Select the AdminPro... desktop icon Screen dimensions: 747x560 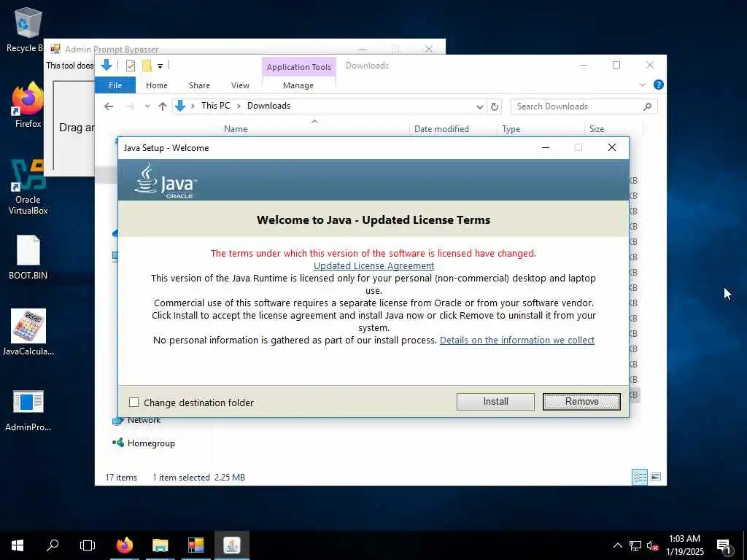click(28, 411)
